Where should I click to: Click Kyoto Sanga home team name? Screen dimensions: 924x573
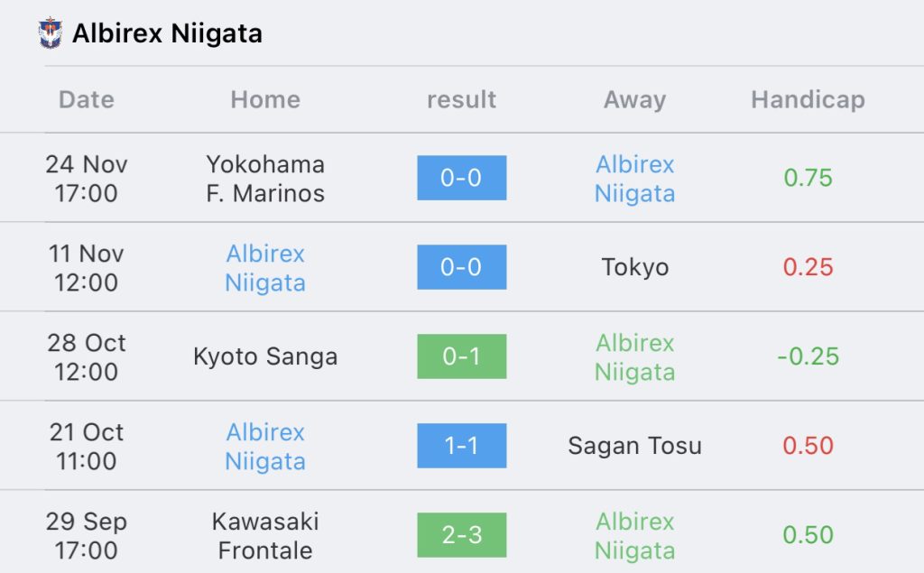pos(265,356)
